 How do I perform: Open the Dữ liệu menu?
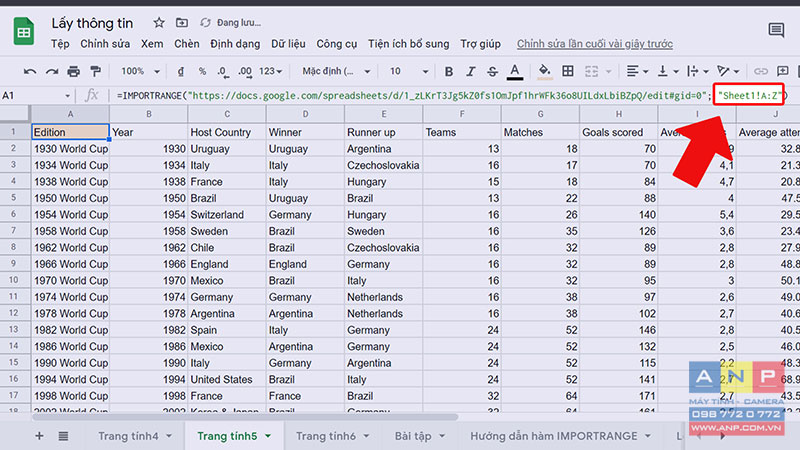[288, 44]
